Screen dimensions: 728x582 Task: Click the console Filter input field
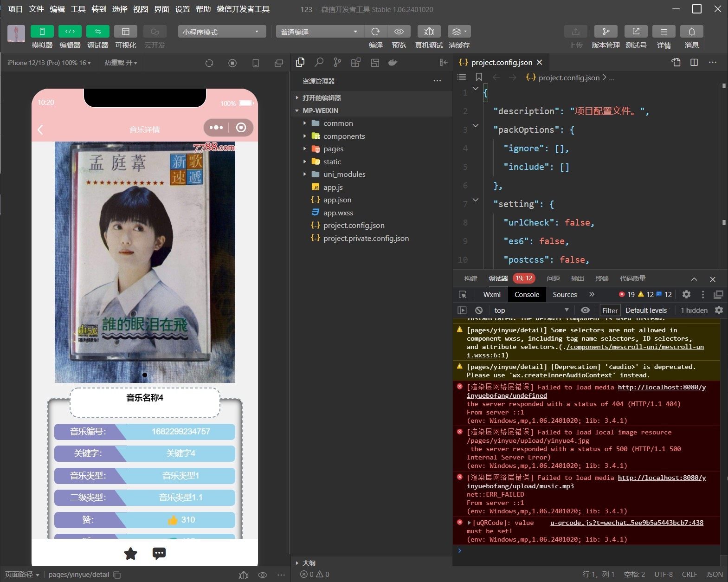coord(610,310)
